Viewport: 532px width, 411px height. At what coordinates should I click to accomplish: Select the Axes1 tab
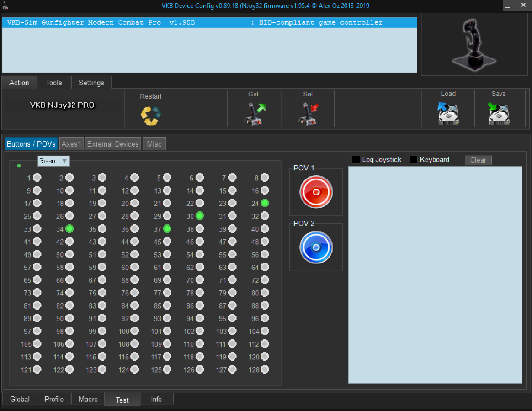tap(71, 144)
